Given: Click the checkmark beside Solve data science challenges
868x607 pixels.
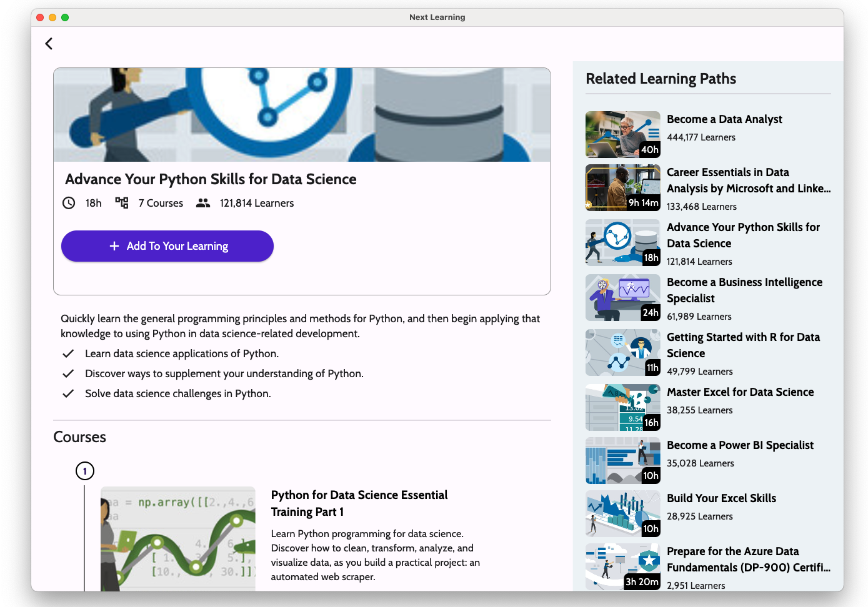Looking at the screenshot, I should pyautogui.click(x=69, y=393).
